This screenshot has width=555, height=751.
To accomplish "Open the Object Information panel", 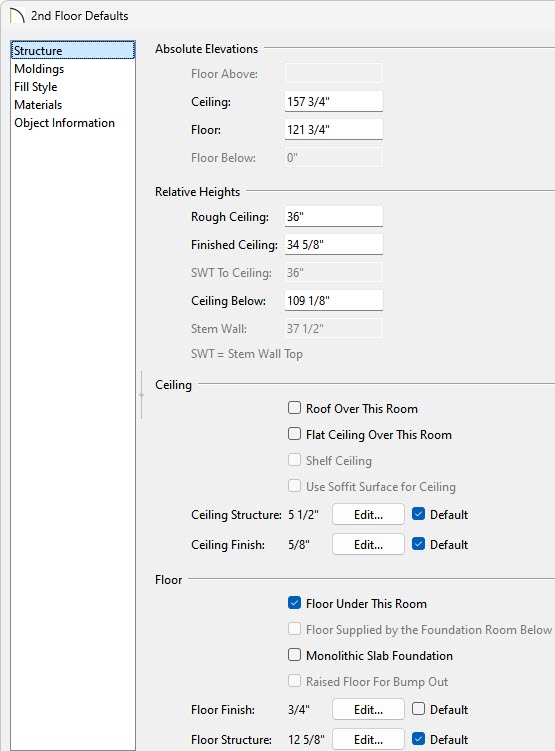I will coord(65,123).
